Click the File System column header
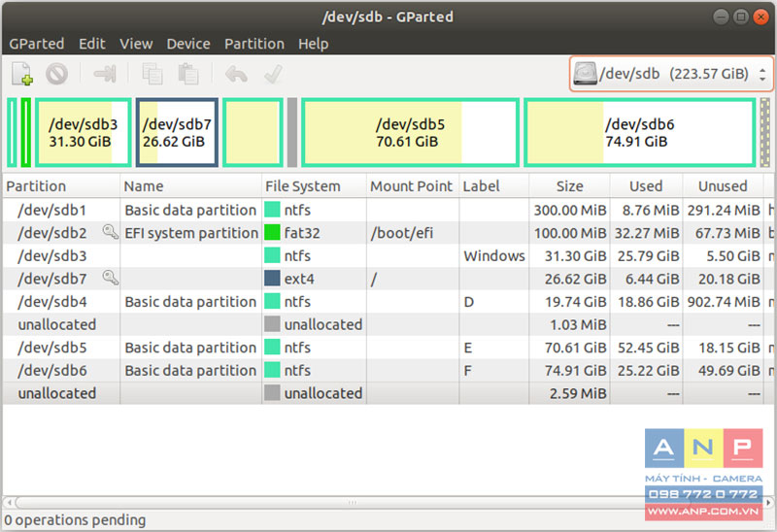Image resolution: width=777 pixels, height=532 pixels. pos(314,186)
